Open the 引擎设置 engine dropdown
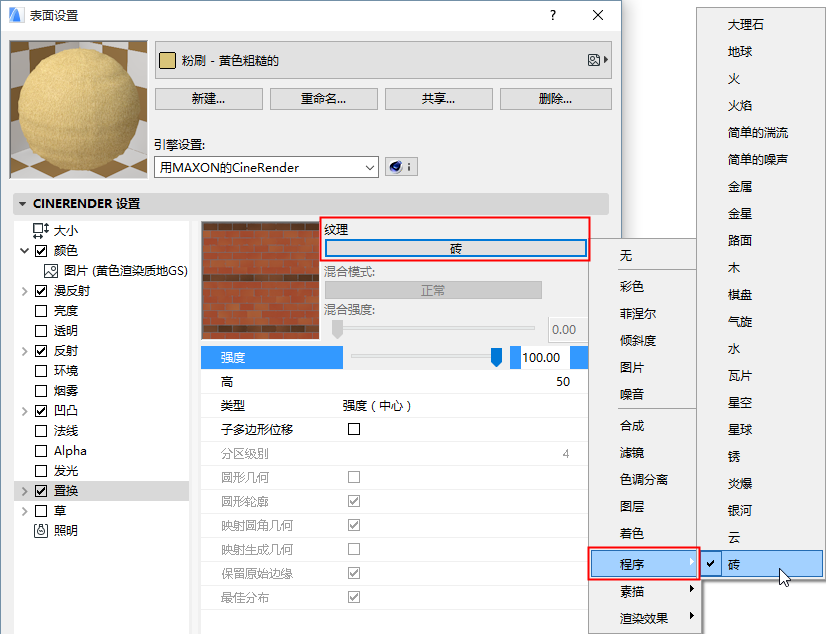 (266, 167)
